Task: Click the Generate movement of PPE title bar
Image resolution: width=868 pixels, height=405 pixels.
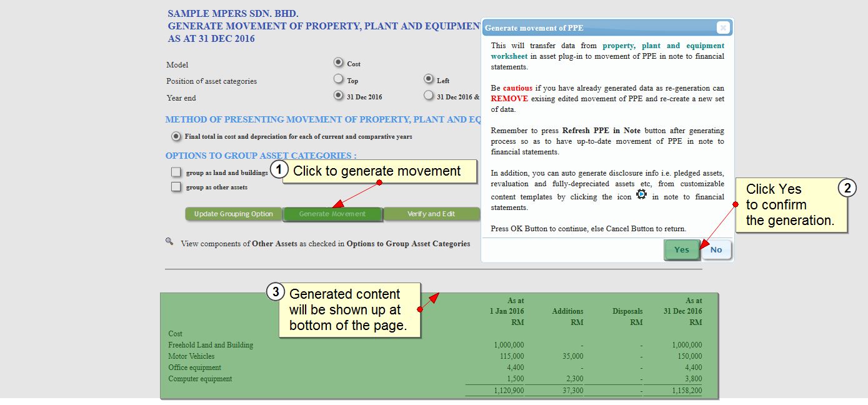Action: tap(594, 27)
